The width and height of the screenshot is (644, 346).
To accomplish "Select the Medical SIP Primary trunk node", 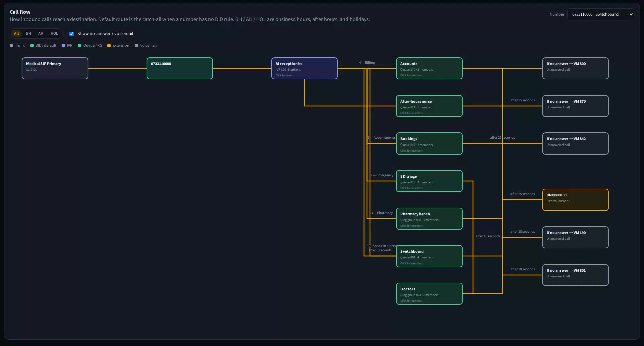I will (55, 68).
